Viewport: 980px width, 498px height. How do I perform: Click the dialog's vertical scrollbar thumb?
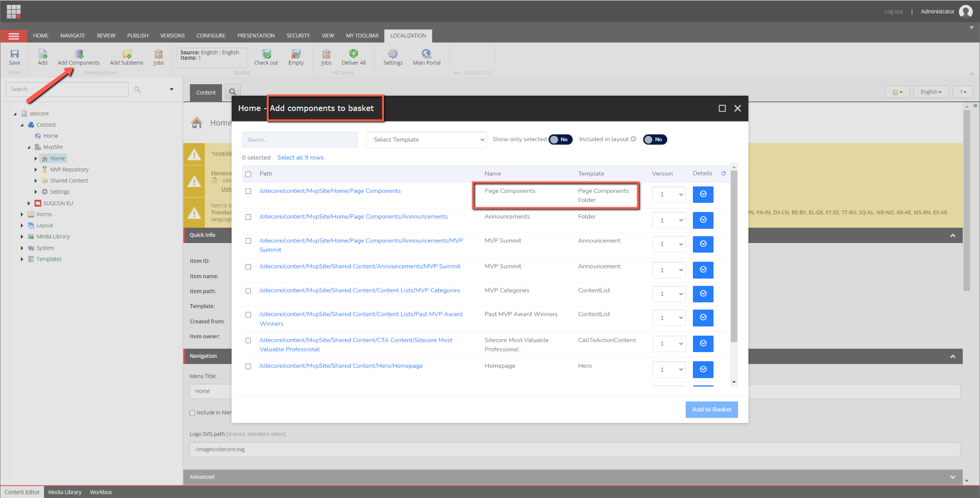coord(734,256)
